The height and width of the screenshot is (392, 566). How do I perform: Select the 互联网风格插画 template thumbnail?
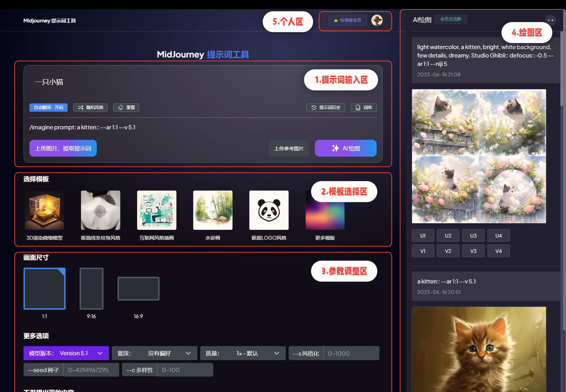click(x=157, y=210)
